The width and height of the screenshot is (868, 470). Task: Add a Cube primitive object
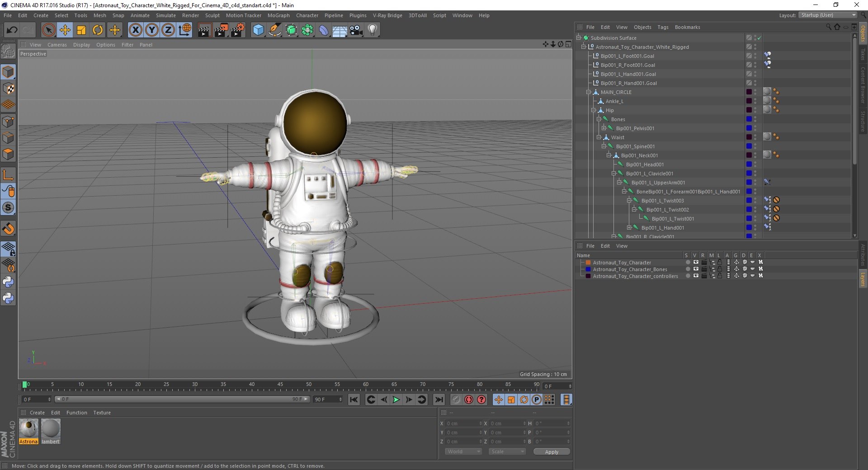click(258, 30)
